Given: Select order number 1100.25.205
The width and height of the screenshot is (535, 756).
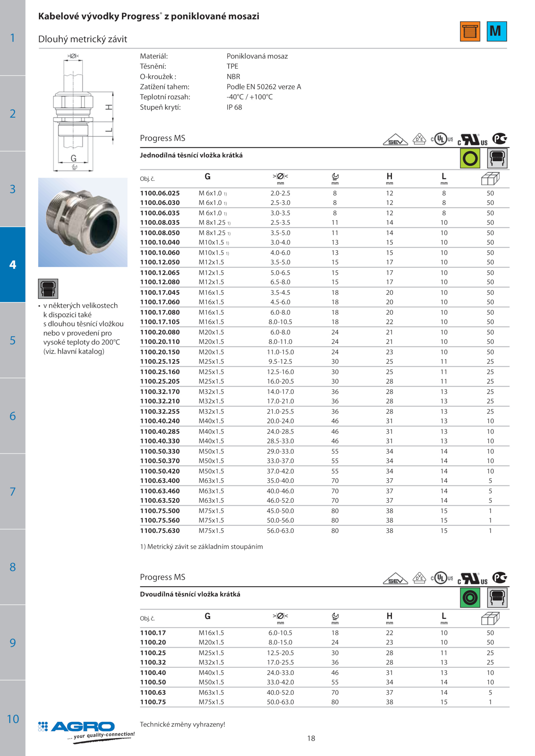Looking at the screenshot, I should click(x=160, y=381).
